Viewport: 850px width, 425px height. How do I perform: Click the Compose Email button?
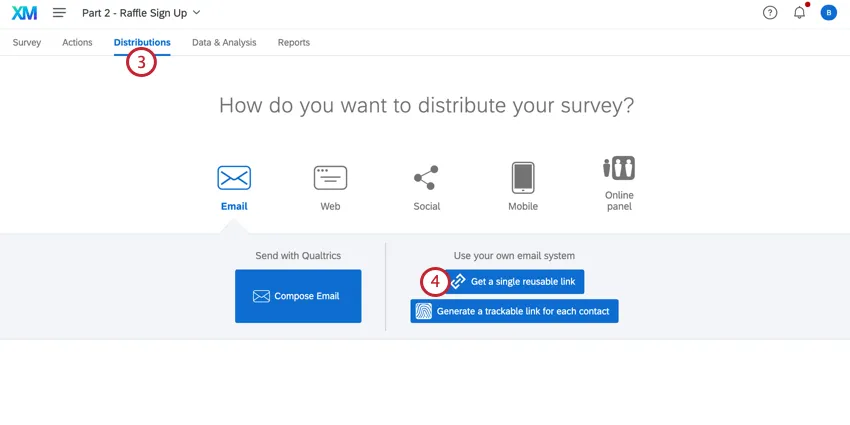point(298,296)
